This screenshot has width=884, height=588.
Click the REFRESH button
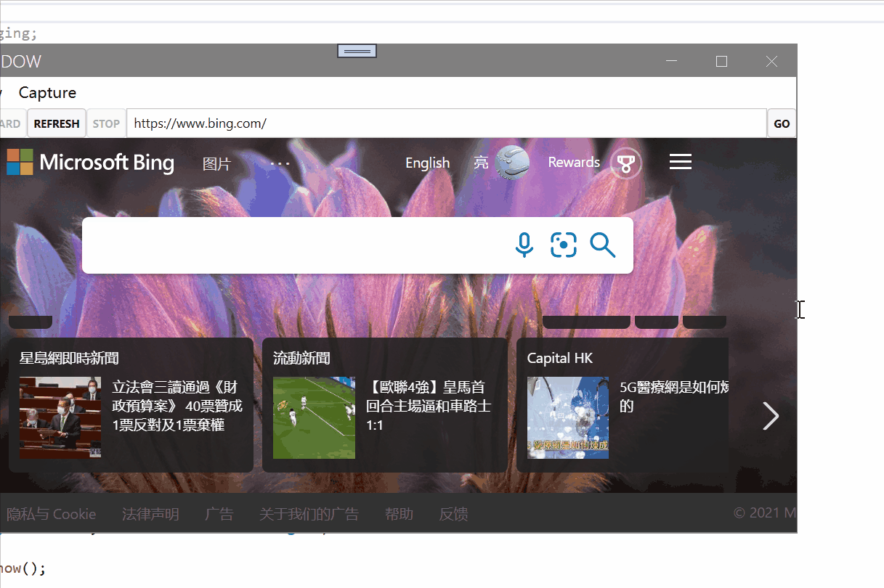point(57,123)
